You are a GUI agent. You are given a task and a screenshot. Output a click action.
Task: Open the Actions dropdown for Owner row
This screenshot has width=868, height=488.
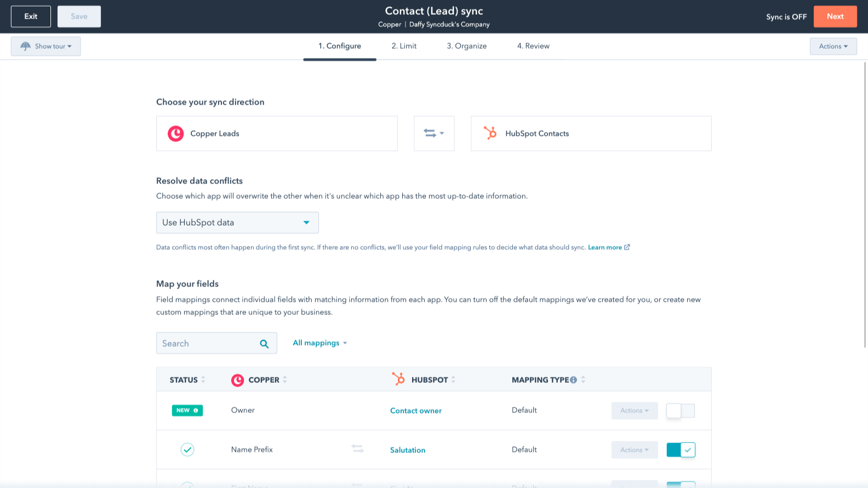(x=634, y=411)
